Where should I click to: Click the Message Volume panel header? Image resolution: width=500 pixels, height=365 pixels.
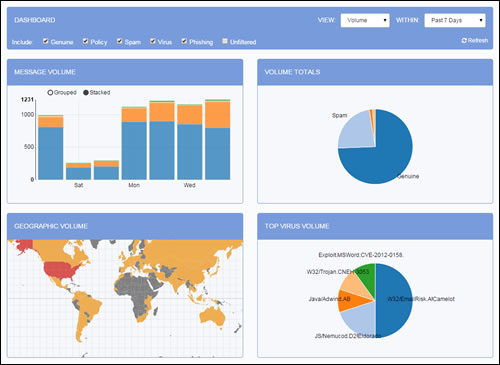point(125,72)
